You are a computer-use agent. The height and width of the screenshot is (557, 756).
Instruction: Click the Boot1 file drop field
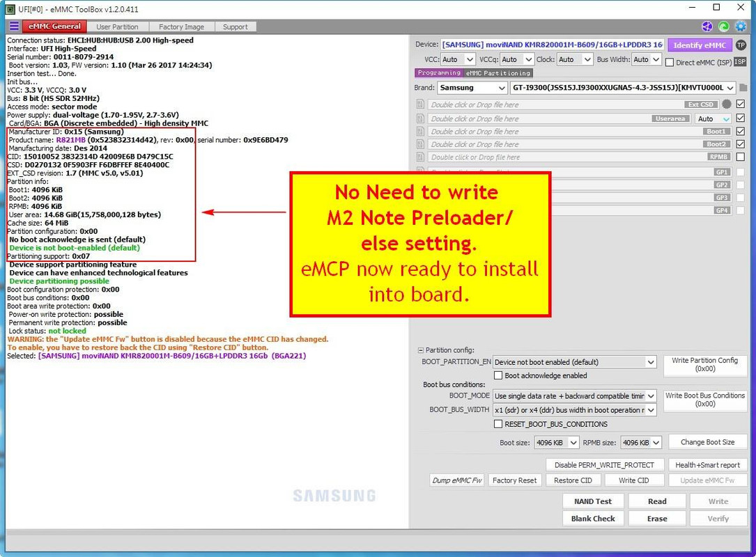click(580, 132)
